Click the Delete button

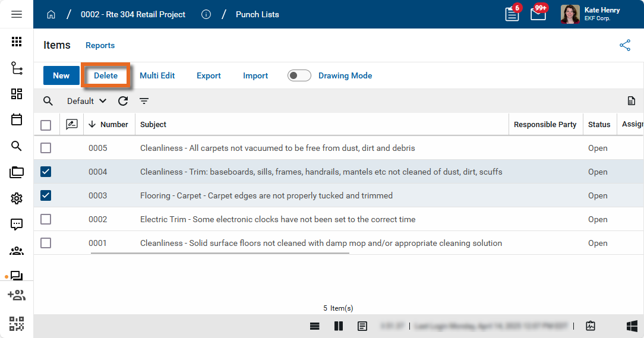(x=106, y=75)
